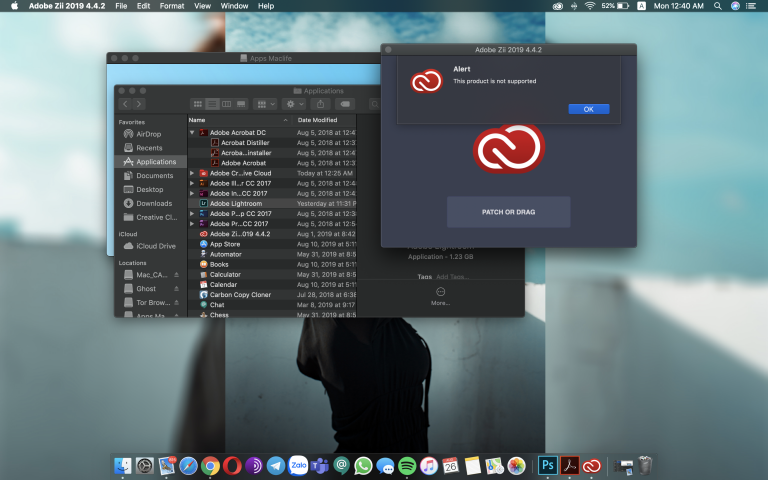Open the Format menu
Image resolution: width=768 pixels, height=480 pixels.
[x=172, y=6]
